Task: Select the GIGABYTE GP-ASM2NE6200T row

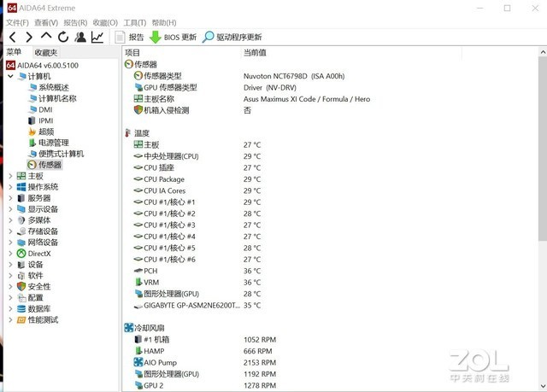Action: pyautogui.click(x=197, y=305)
